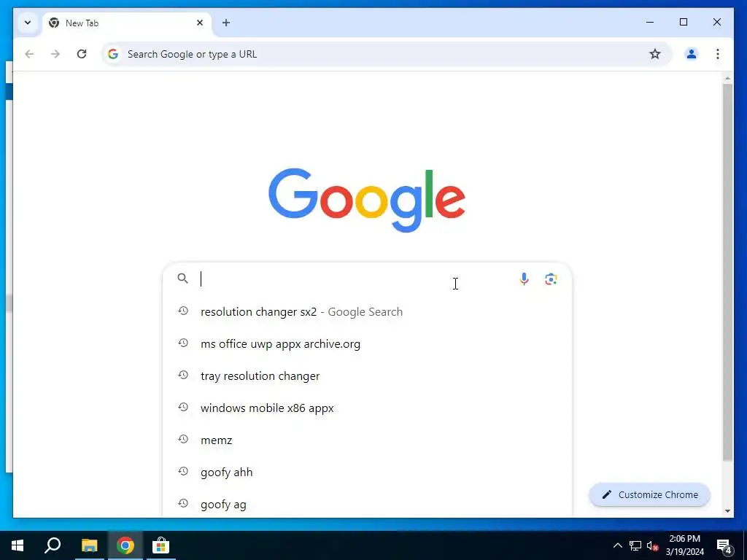The image size is (747, 560).
Task: Bookmark this tab with the star icon
Action: coord(655,54)
